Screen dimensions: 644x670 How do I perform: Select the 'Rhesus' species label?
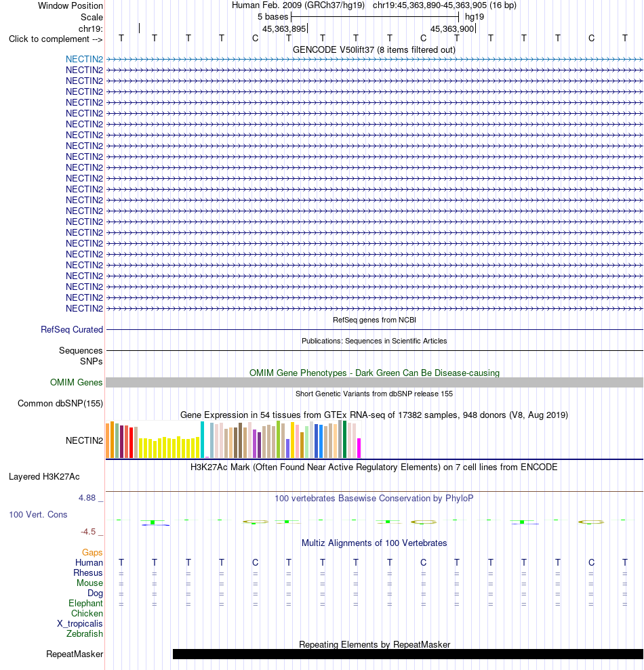pyautogui.click(x=87, y=572)
